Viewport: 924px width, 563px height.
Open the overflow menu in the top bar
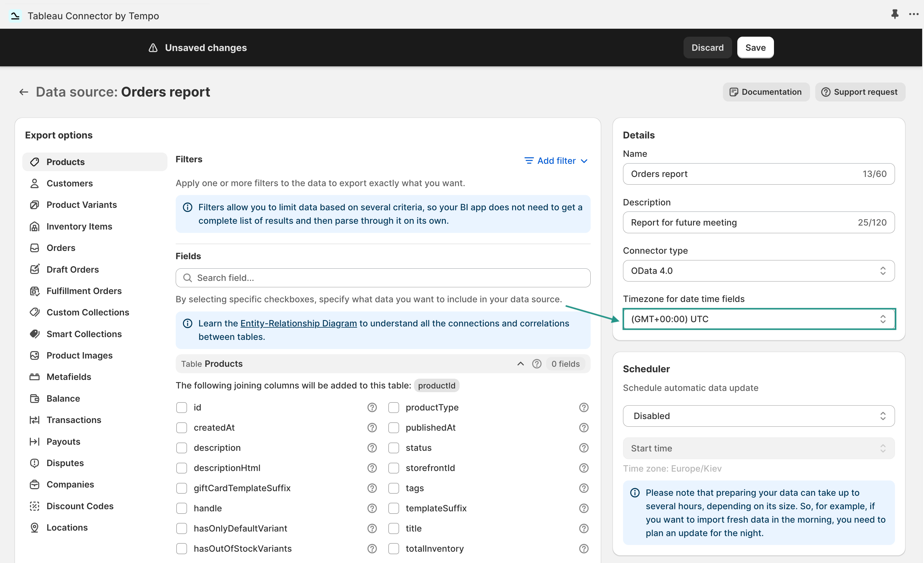click(914, 15)
